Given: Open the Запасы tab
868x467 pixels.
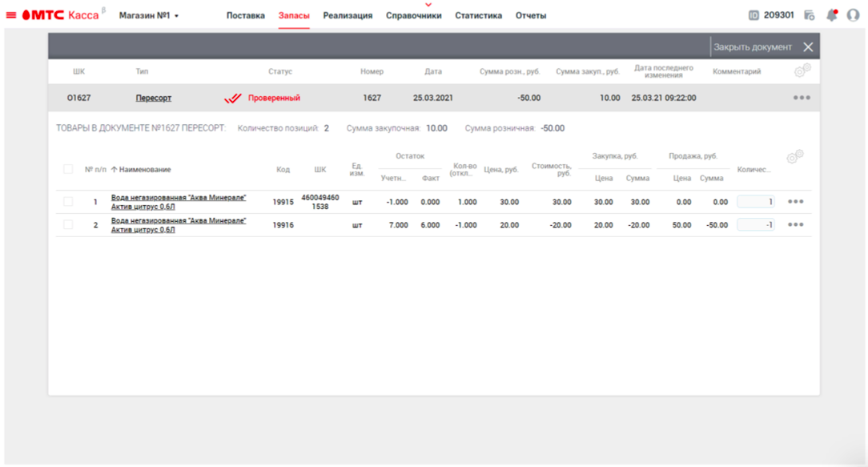Looking at the screenshot, I should point(294,15).
